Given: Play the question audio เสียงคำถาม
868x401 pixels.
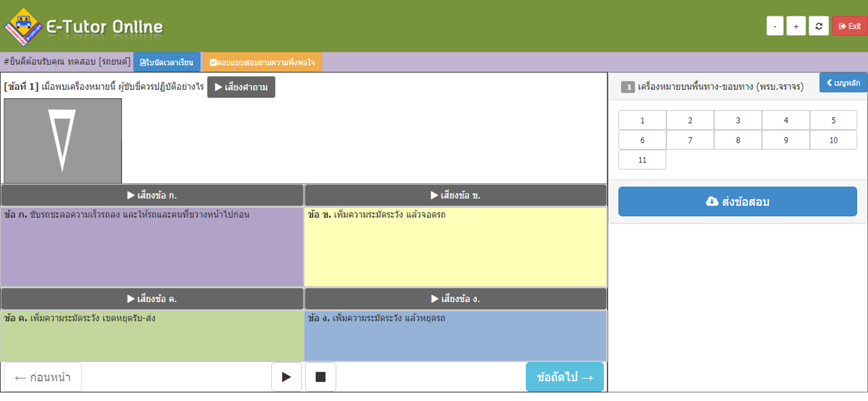Looking at the screenshot, I should pos(241,87).
